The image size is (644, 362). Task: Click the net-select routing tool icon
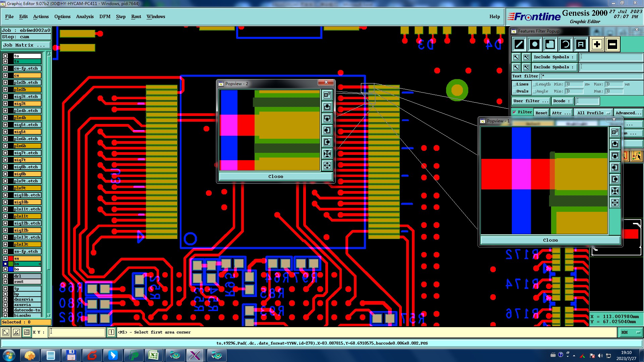(636, 156)
